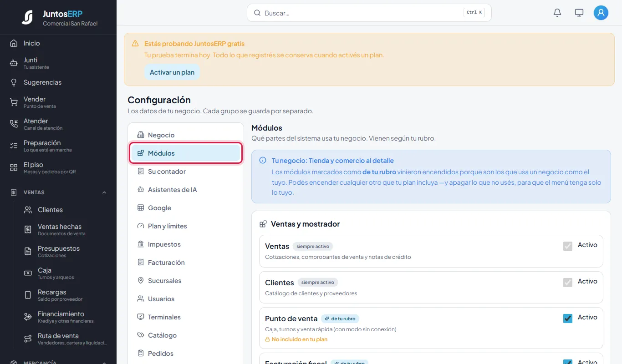
Task: Click the Activar un plan button
Action: coord(172,72)
